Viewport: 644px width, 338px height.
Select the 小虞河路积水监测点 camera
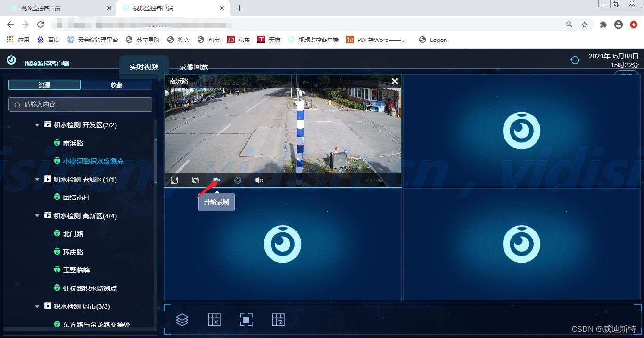click(93, 161)
